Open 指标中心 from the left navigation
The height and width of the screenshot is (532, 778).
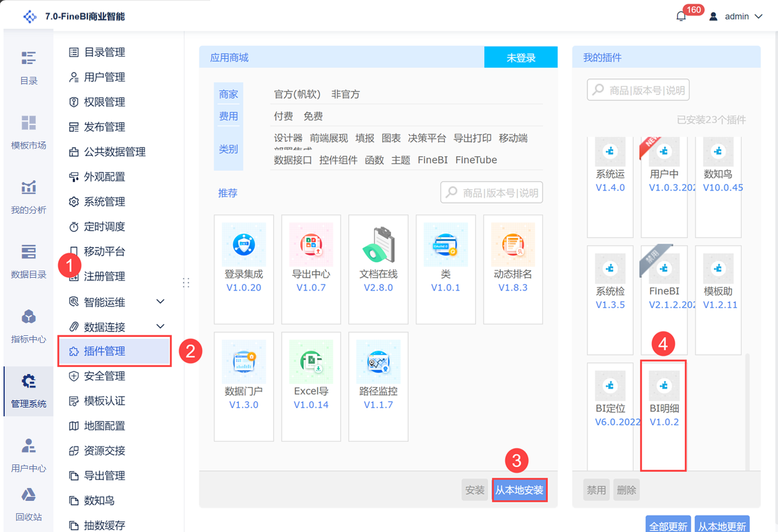coord(28,326)
